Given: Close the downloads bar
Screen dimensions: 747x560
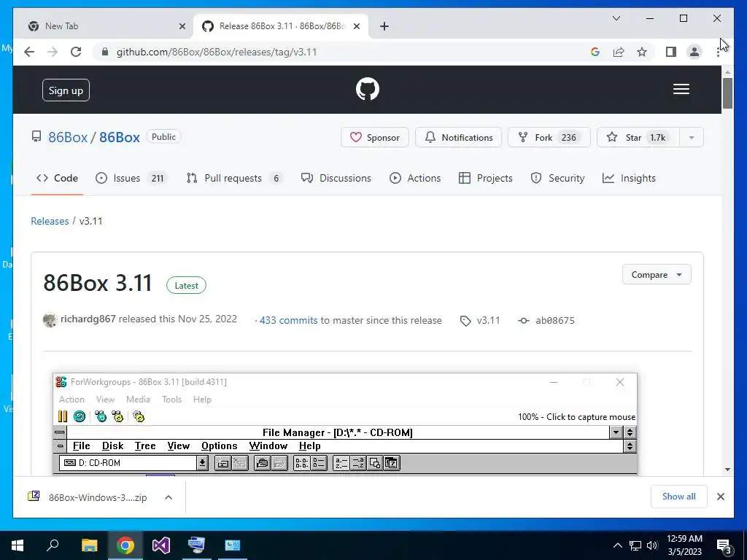Looking at the screenshot, I should tap(720, 497).
